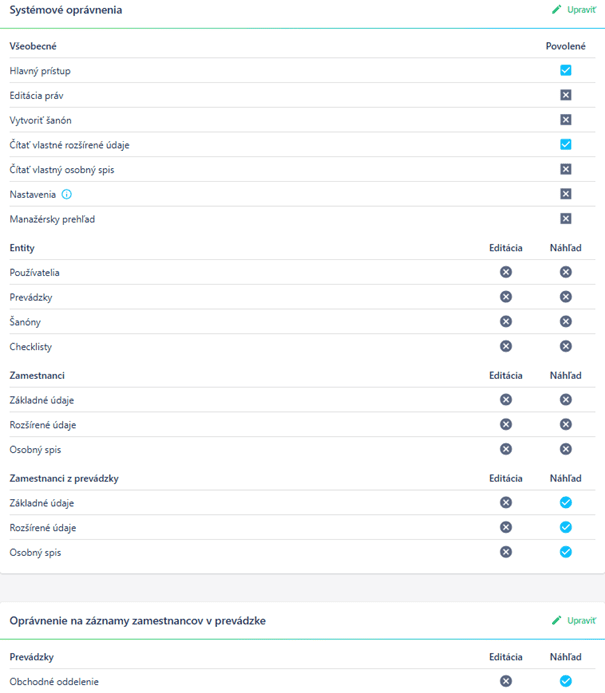This screenshot has width=605, height=693.
Task: Toggle the Vytvoriť šanón checkbox
Action: pos(566,120)
